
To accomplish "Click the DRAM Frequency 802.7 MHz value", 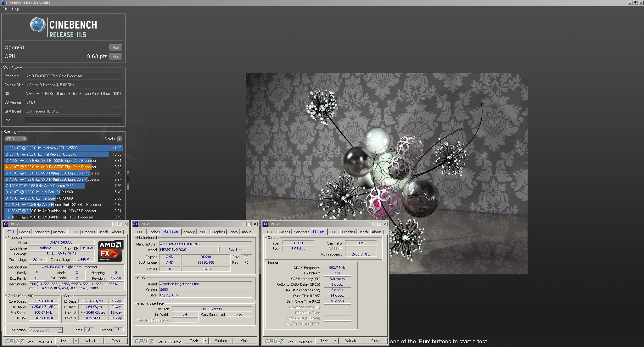I will click(x=337, y=267).
